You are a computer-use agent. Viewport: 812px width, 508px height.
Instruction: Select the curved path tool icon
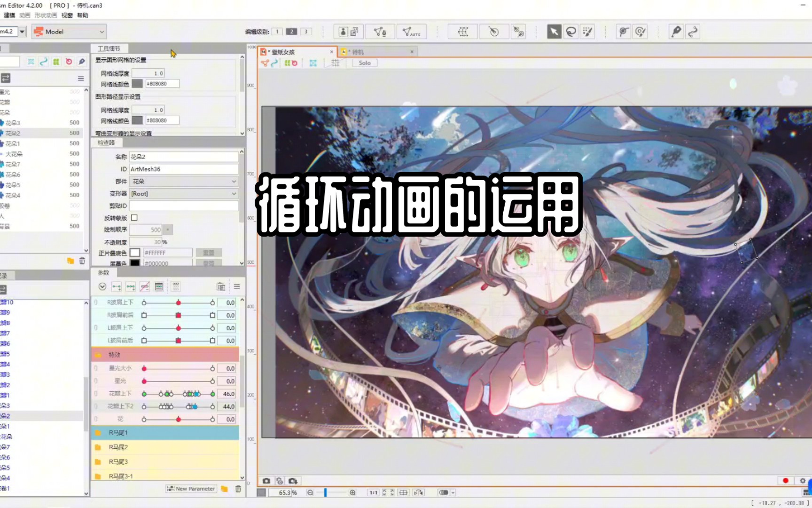click(693, 32)
